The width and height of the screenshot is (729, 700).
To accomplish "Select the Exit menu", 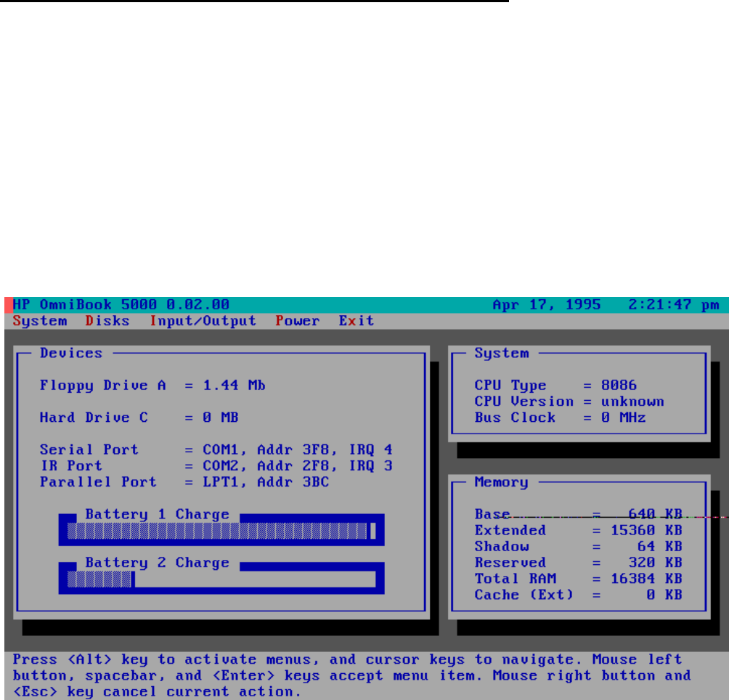I will coord(357,321).
